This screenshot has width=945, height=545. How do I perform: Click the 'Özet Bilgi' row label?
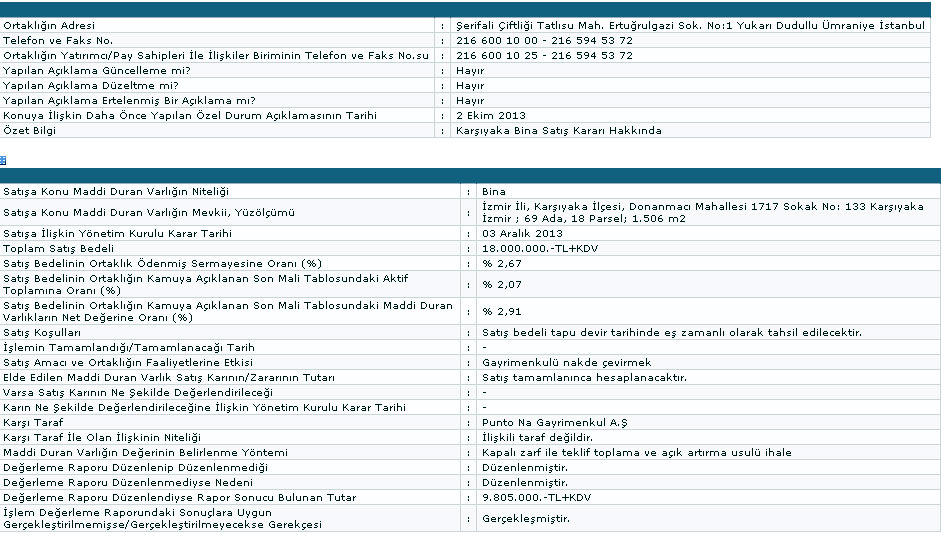[x=30, y=131]
